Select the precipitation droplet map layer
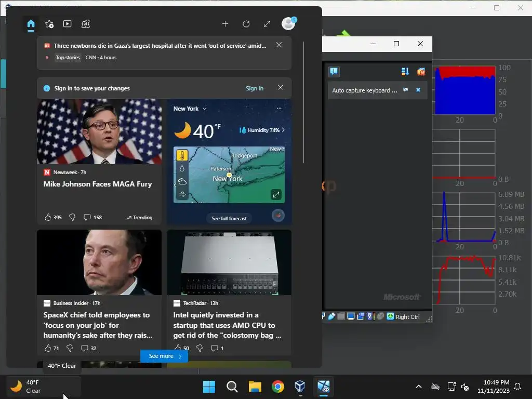 pos(182,168)
